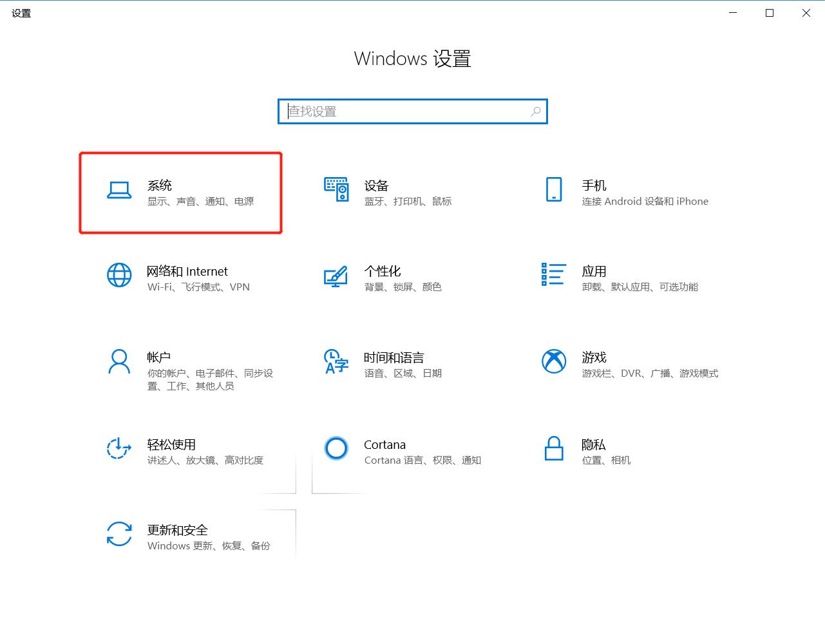Select the 帐户 person icon
The height and width of the screenshot is (644, 825).
pyautogui.click(x=119, y=363)
